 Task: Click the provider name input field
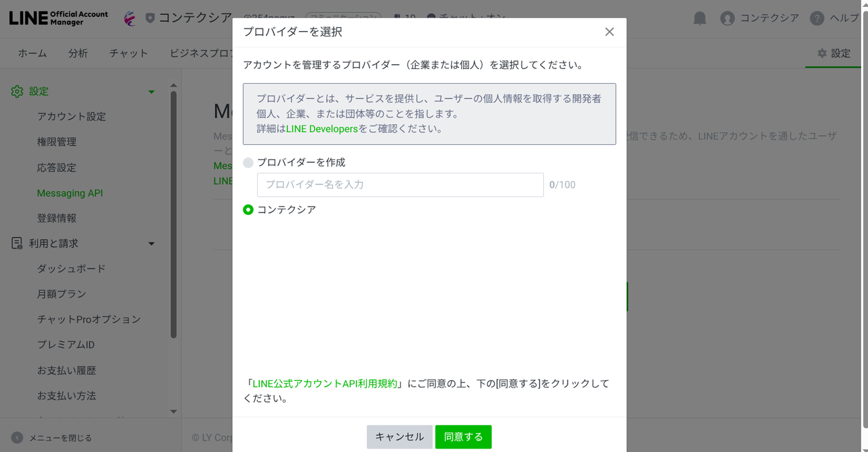[x=400, y=185]
